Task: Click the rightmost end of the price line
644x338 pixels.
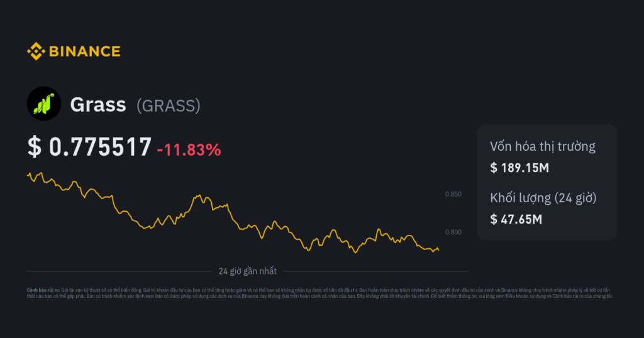Action: pos(438,249)
